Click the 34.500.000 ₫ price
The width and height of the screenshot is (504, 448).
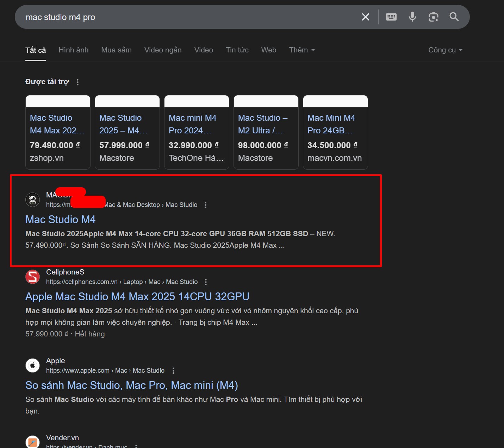tap(332, 145)
